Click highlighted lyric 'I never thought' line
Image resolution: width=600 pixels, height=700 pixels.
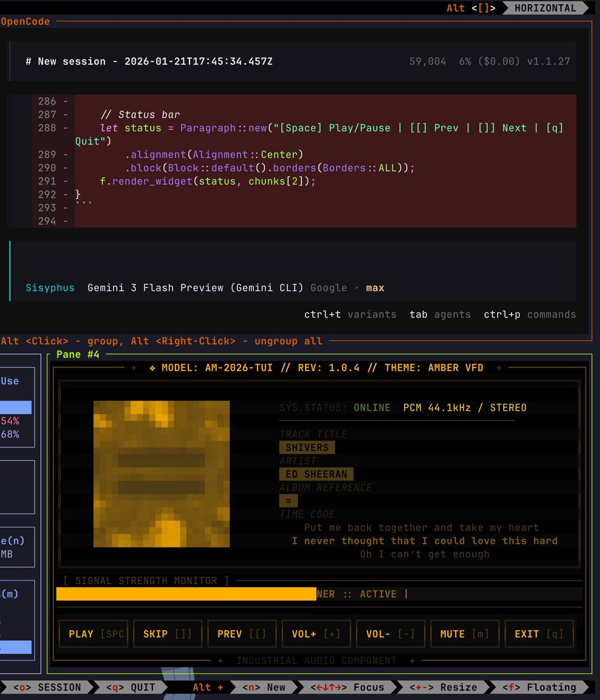point(424,541)
